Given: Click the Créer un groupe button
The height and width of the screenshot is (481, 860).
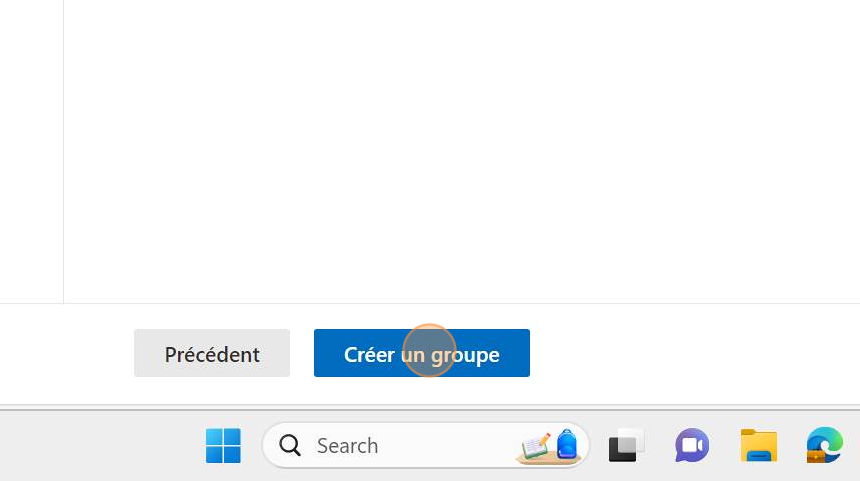Looking at the screenshot, I should tap(421, 353).
